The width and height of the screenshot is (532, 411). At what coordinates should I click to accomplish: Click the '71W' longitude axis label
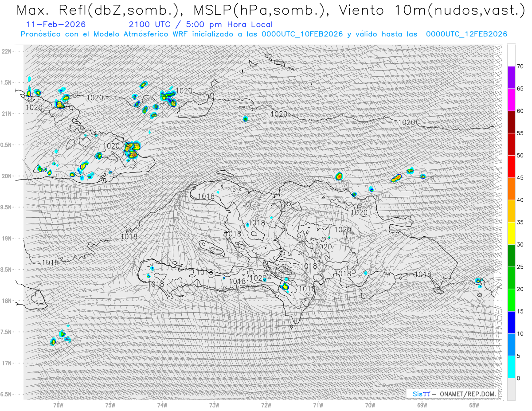(x=318, y=405)
